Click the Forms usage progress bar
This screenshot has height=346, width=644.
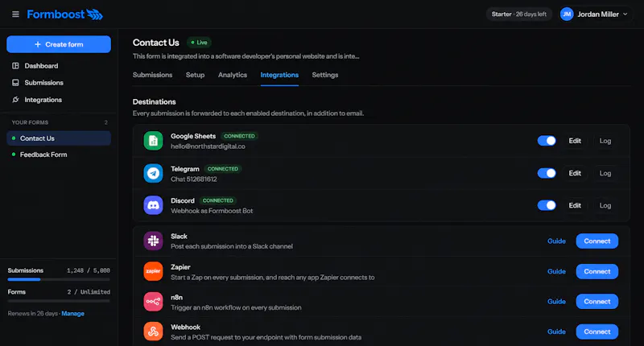(x=59, y=301)
